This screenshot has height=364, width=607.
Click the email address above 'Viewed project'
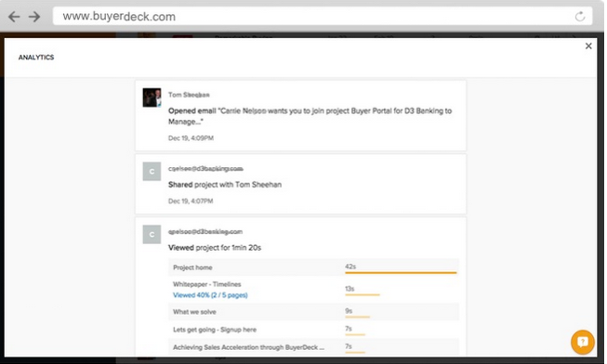click(205, 232)
